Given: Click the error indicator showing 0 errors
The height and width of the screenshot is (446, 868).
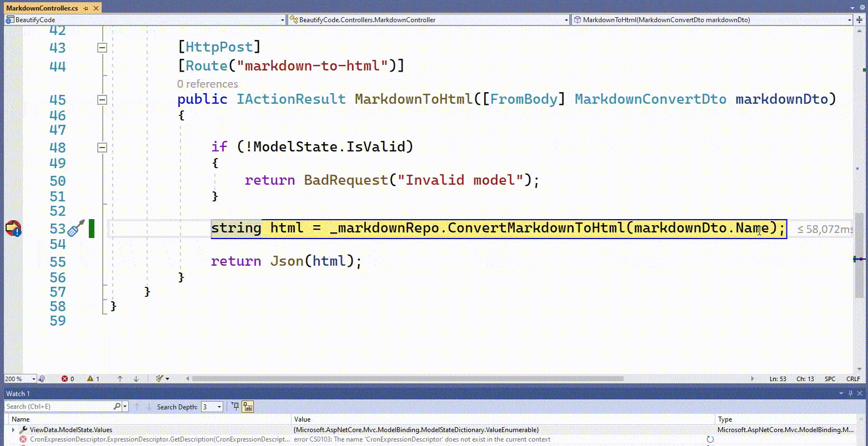Looking at the screenshot, I should pos(66,379).
